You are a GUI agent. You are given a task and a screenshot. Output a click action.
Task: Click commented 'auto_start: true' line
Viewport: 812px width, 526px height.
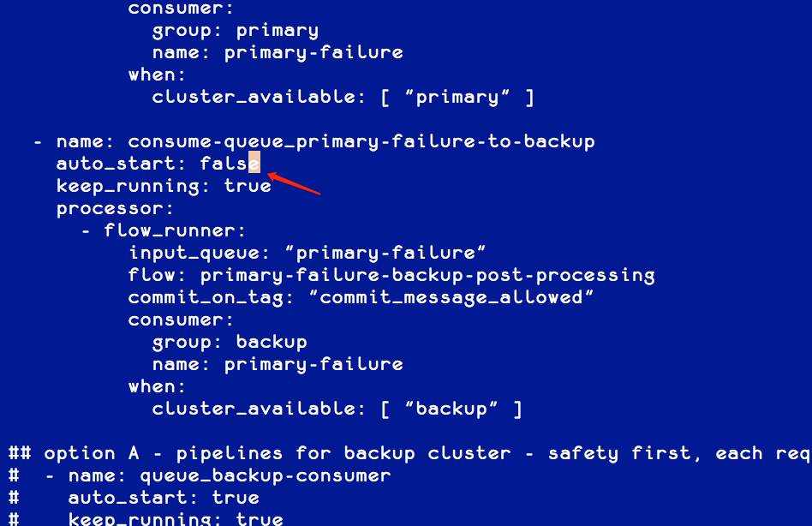click(x=164, y=498)
